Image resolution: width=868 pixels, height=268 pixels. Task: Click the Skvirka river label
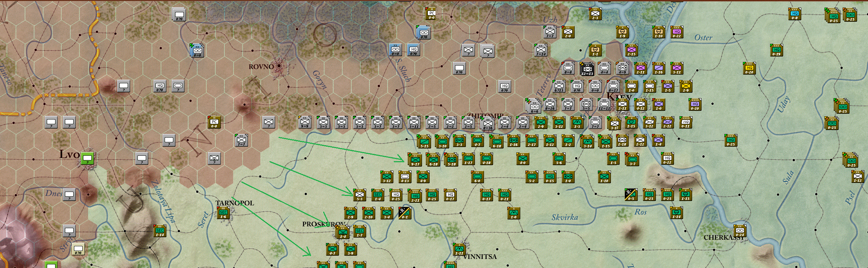565,217
